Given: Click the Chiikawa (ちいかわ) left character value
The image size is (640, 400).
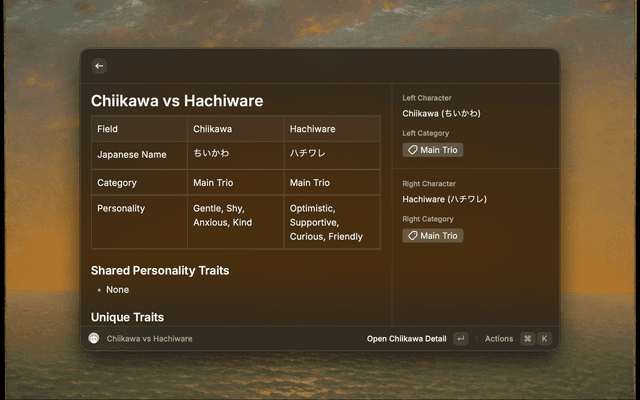Looking at the screenshot, I should pyautogui.click(x=441, y=113).
